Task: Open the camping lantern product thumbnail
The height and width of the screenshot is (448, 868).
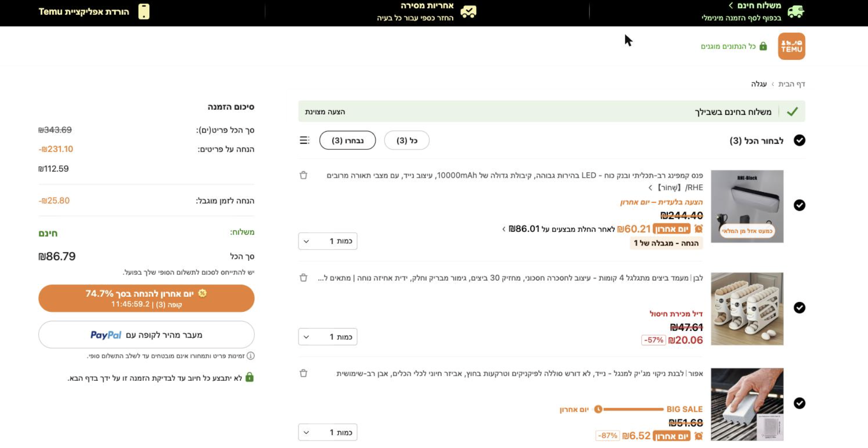Action: point(747,206)
